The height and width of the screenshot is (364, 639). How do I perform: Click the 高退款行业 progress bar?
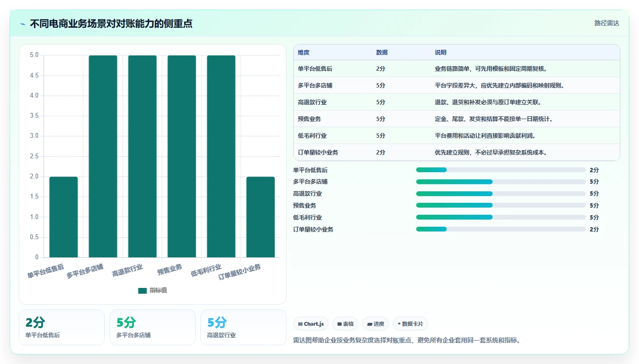coord(501,194)
